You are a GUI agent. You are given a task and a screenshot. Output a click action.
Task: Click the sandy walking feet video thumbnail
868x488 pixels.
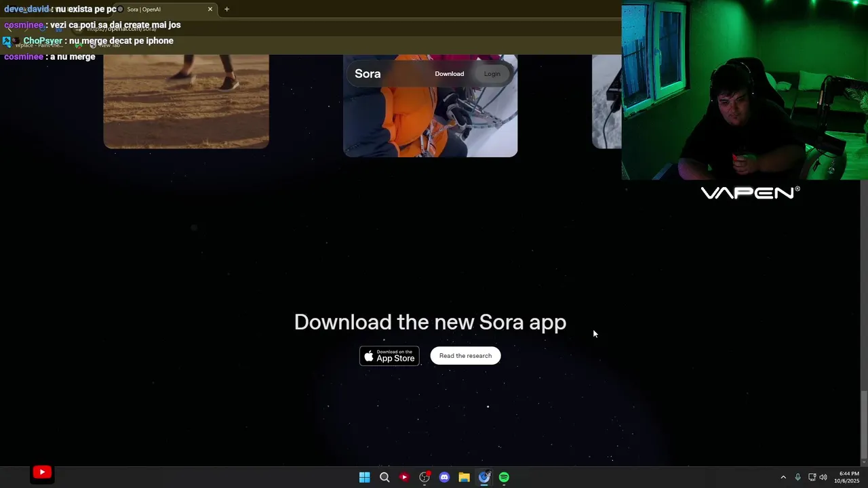tap(186, 101)
